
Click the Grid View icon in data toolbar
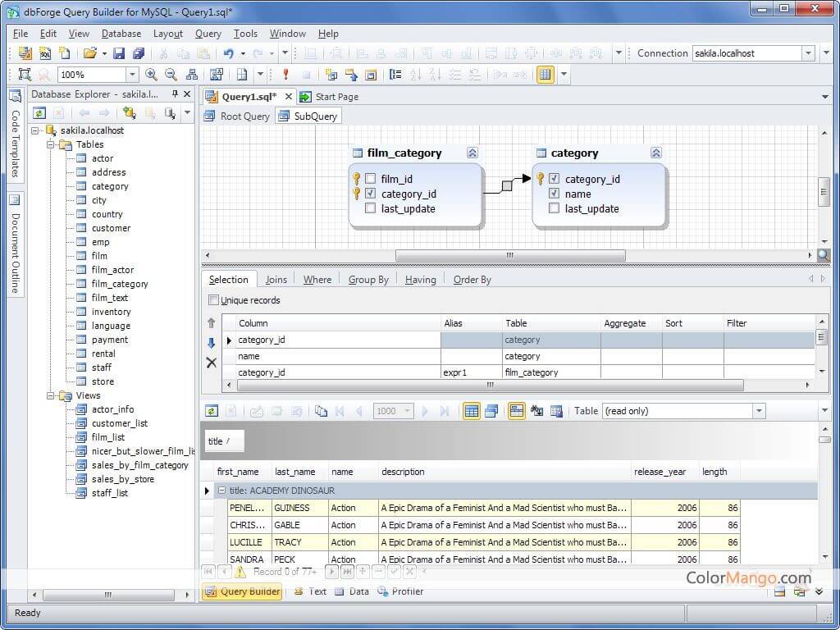(472, 411)
